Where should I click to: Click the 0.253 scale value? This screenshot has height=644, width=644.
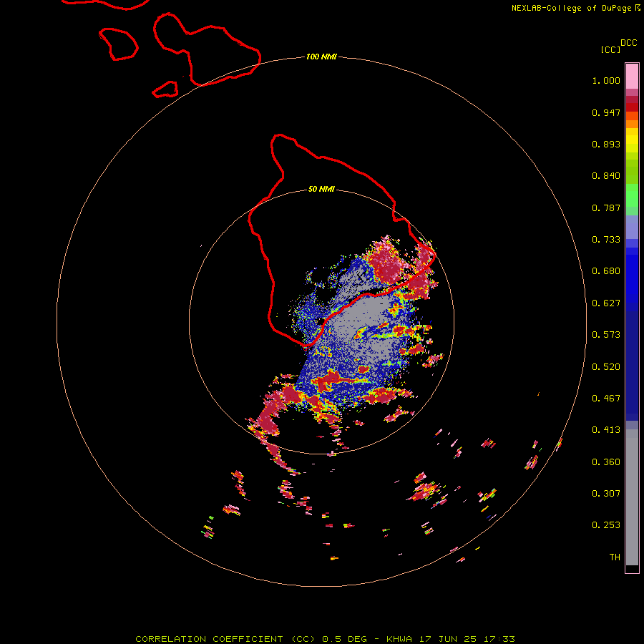click(x=606, y=525)
